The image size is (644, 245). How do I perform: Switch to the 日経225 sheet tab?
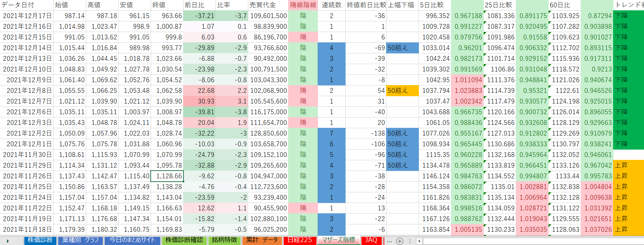[300, 240]
